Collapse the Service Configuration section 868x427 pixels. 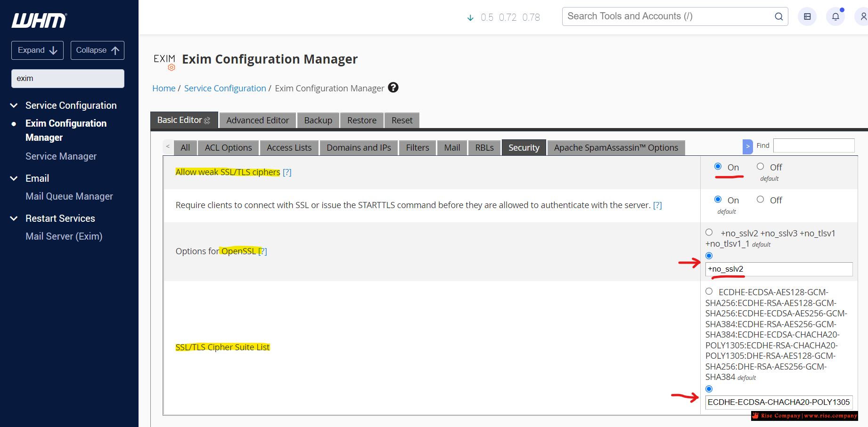click(14, 105)
